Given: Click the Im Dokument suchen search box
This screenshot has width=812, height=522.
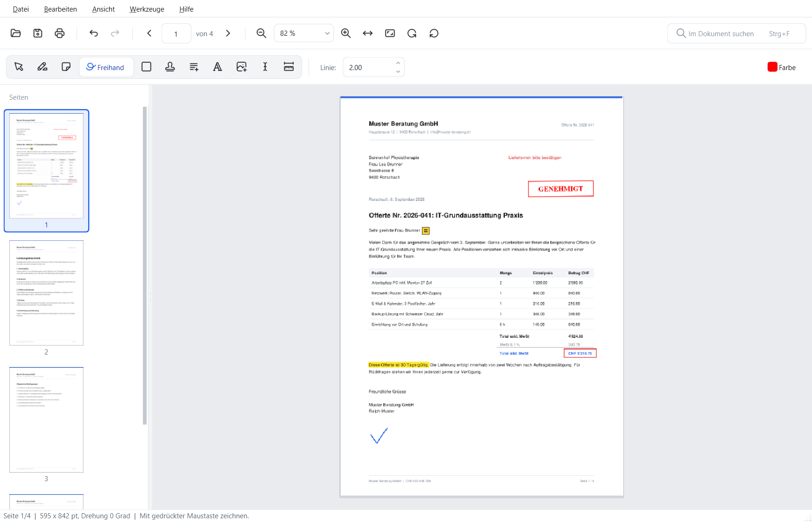Looking at the screenshot, I should point(736,33).
